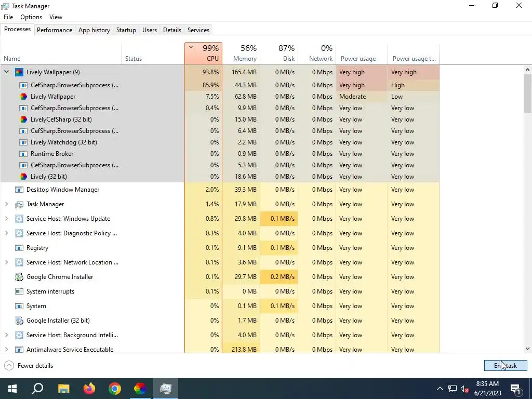Screen dimensions: 532x399
Task: Click the Runtime Broker process icon
Action: click(23, 154)
